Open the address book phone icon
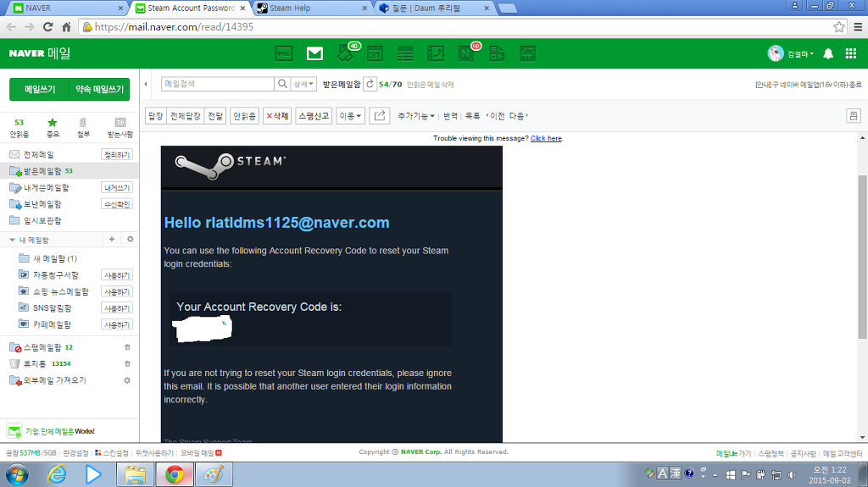Screen dimensions: 868x487 tap(437, 53)
